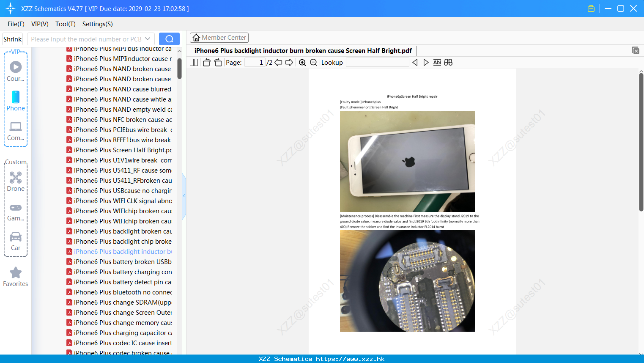644x363 pixels.
Task: Open iPhone6 Plus NAND cause blurred file
Action: click(119, 89)
